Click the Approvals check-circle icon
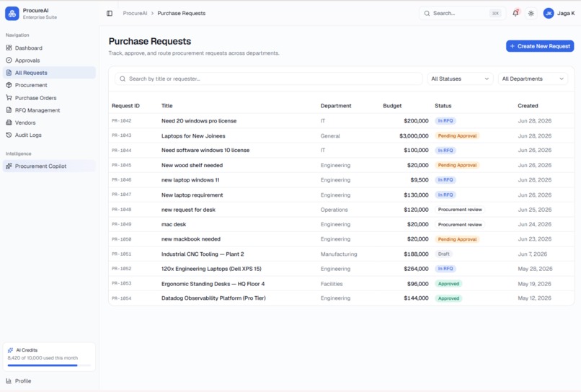 (9, 60)
